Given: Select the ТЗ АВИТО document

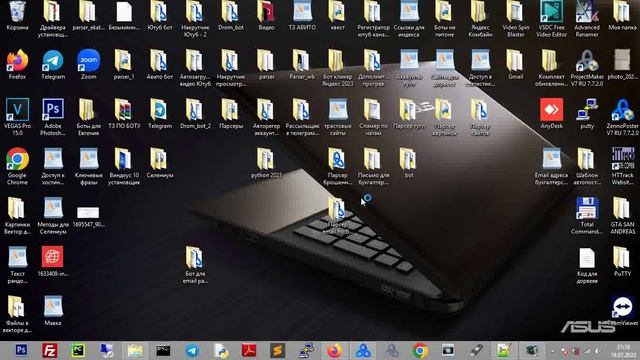Looking at the screenshot, I should click(302, 12).
